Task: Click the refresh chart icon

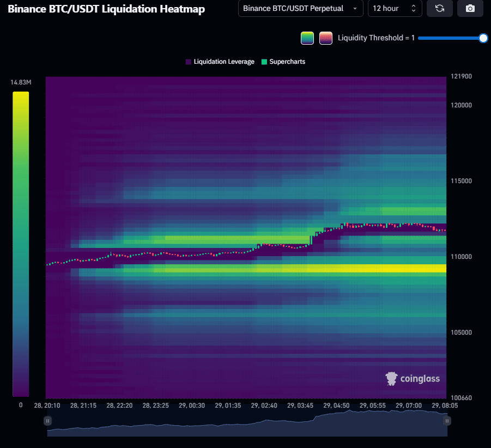Action: click(440, 9)
